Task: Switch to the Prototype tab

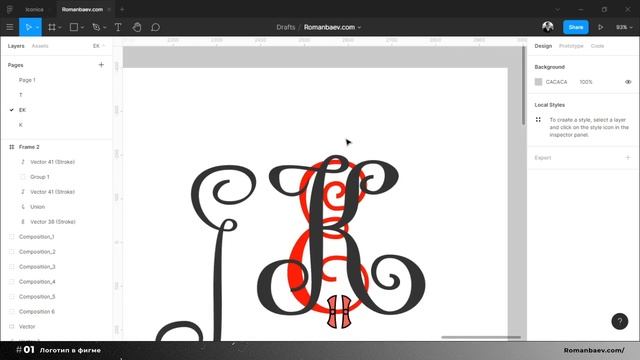Action: click(x=571, y=46)
